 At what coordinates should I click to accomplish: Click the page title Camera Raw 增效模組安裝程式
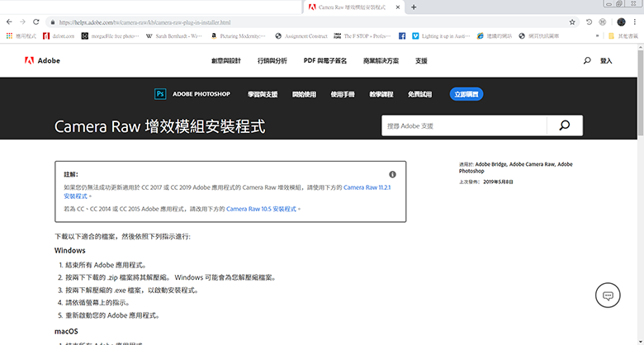tap(160, 126)
